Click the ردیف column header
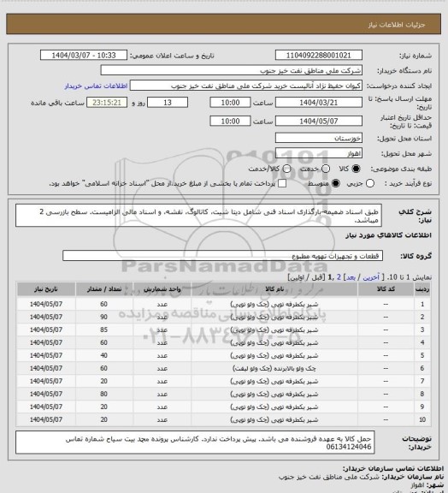The width and height of the screenshot is (448, 493). [x=422, y=289]
